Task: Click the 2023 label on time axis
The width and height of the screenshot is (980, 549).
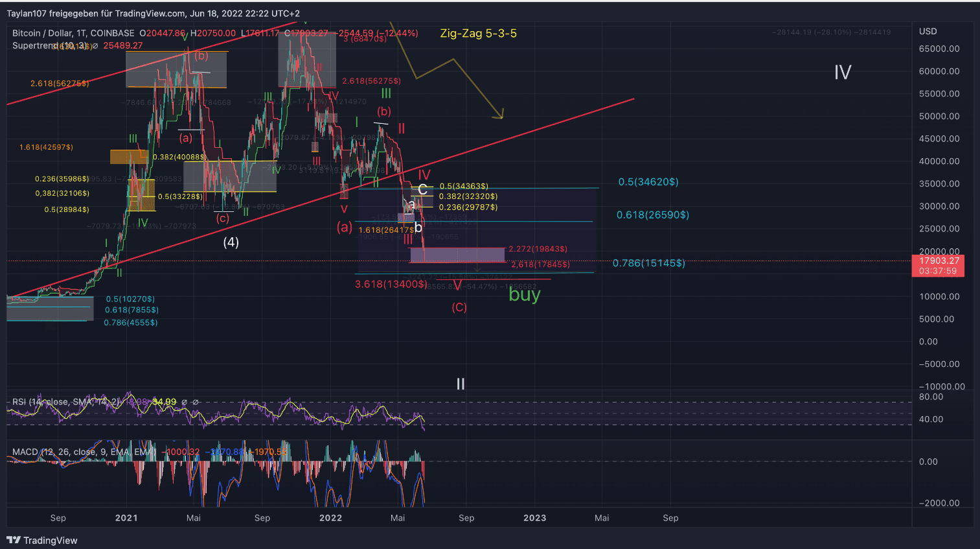Action: (534, 518)
